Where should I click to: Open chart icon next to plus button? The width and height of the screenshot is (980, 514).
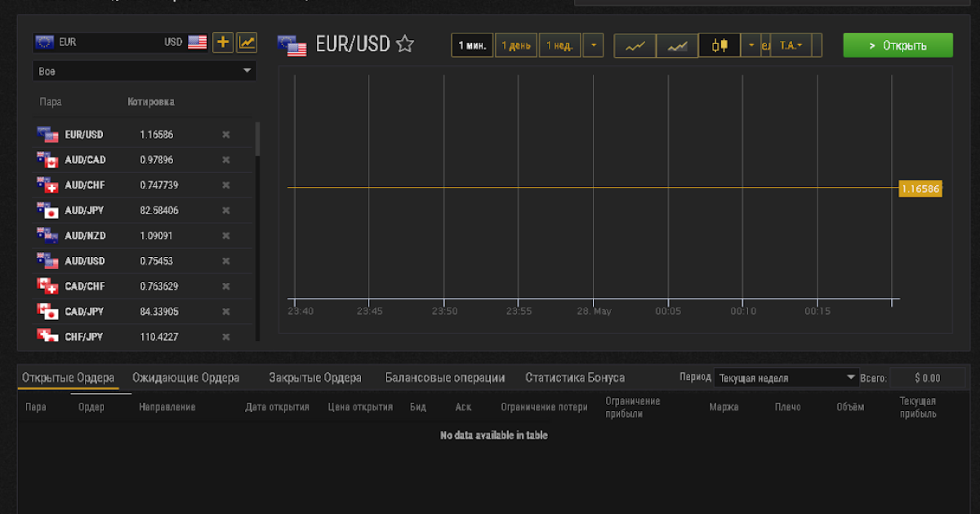pos(247,42)
